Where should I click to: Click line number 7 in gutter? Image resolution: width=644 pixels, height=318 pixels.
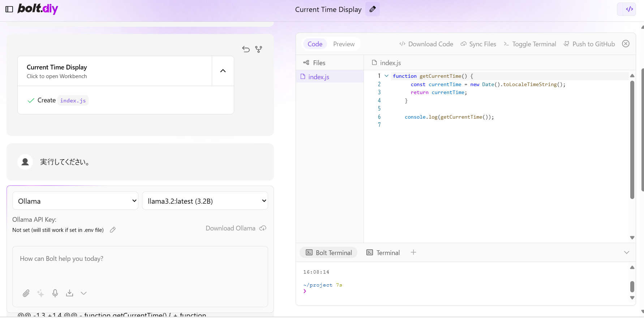click(x=379, y=125)
